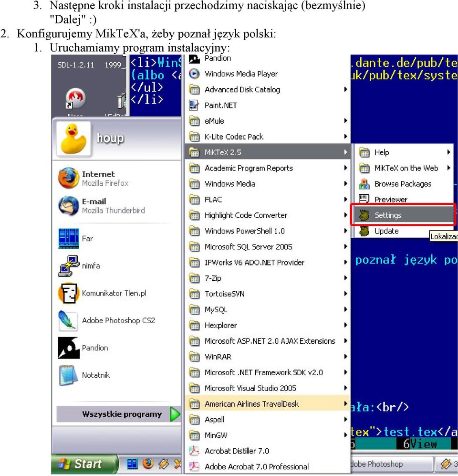Select the MiKTeX 2.5 program folder
458x476 pixels.
tap(267, 152)
